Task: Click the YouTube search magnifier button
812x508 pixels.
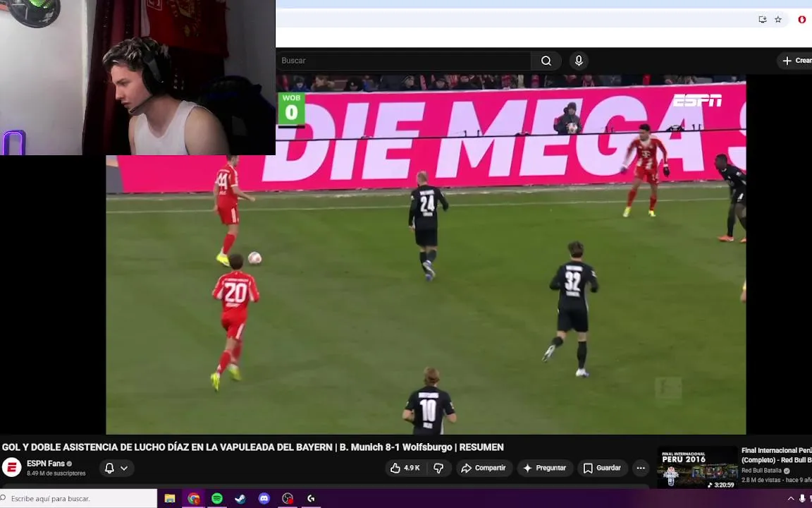Action: point(546,61)
